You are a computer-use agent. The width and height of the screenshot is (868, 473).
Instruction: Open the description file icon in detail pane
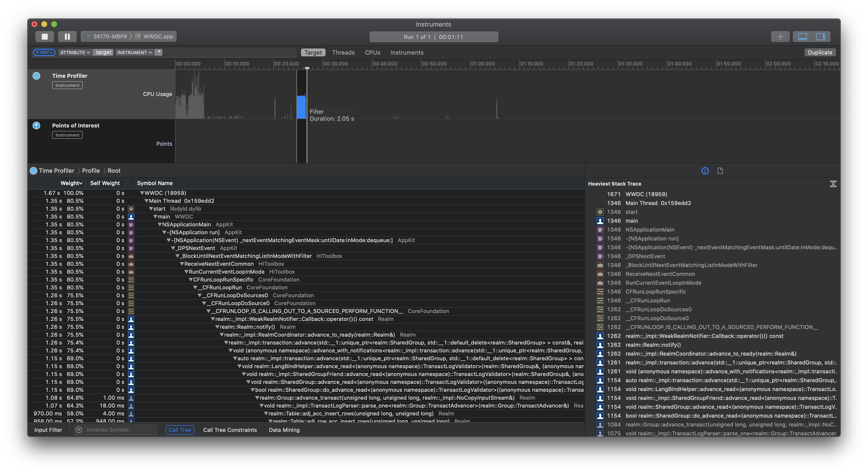720,171
